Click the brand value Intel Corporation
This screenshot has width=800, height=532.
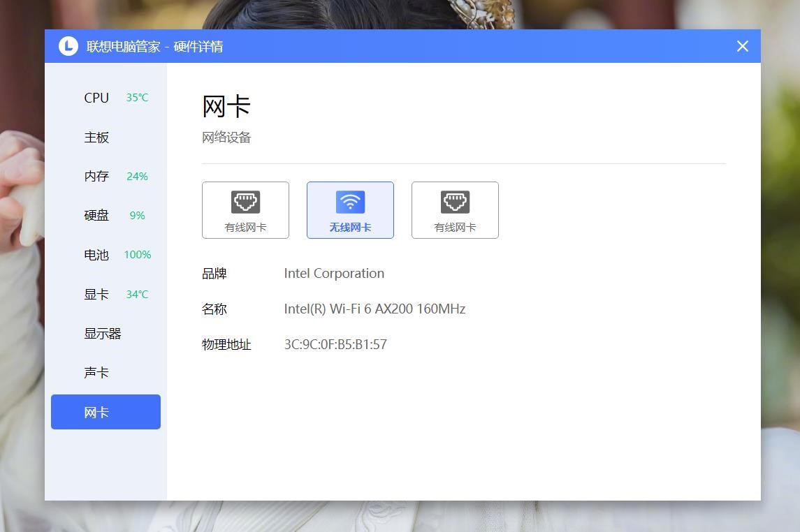pos(334,274)
